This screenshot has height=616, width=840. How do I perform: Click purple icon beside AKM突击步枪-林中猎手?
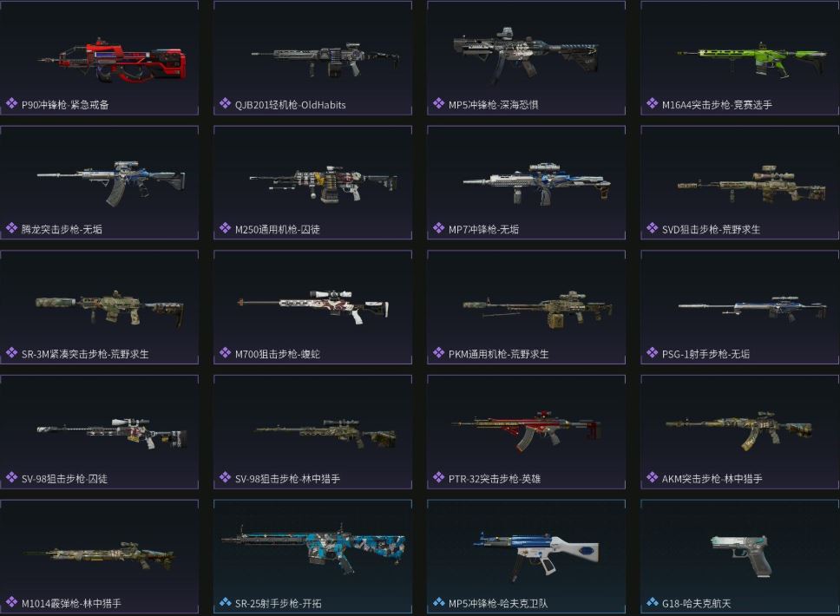coord(652,478)
